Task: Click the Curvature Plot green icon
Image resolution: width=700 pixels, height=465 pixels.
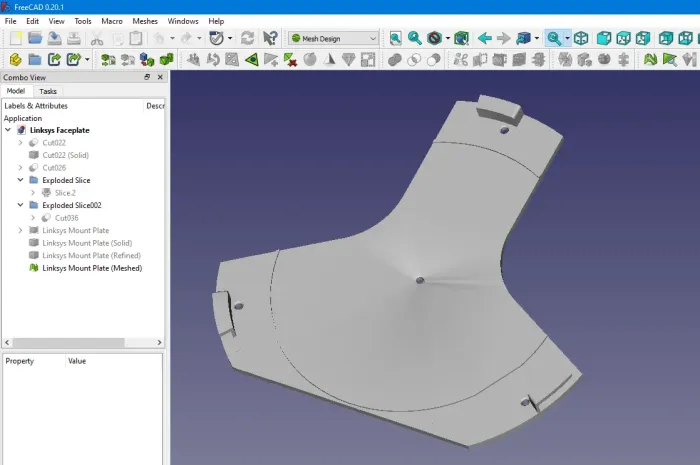Action: (x=650, y=59)
